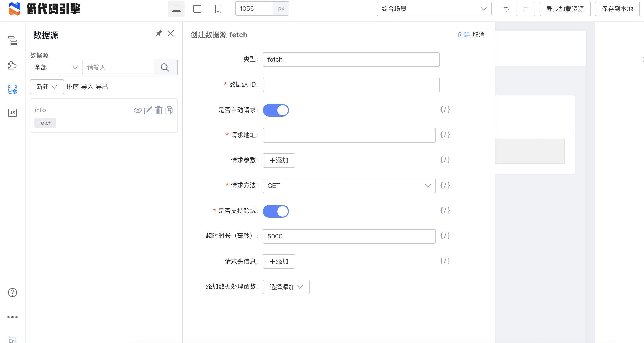Viewport: 644px width, 343px height.
Task: Focus the 请求地址 input field
Action: point(349,135)
